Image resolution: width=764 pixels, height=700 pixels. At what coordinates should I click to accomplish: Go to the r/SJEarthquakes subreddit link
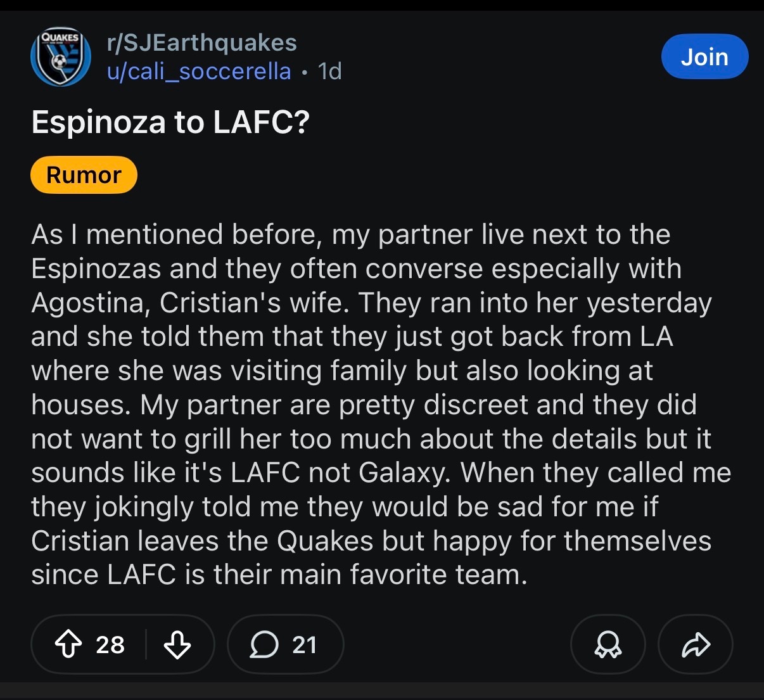click(x=202, y=43)
